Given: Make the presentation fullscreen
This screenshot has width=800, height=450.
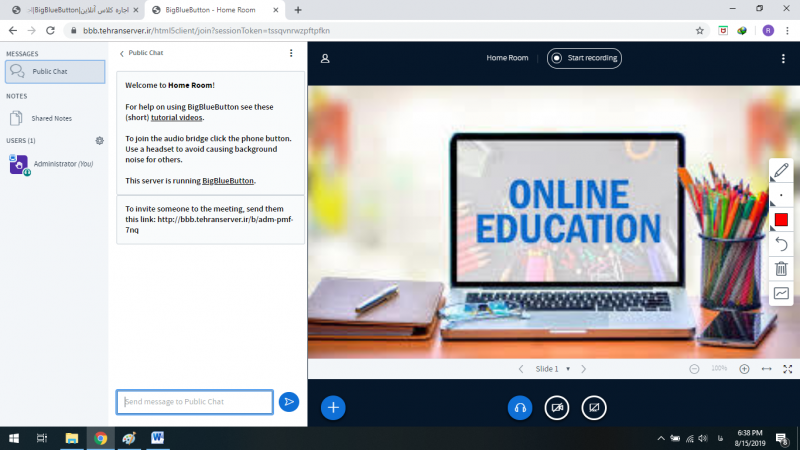Looking at the screenshot, I should click(x=788, y=369).
